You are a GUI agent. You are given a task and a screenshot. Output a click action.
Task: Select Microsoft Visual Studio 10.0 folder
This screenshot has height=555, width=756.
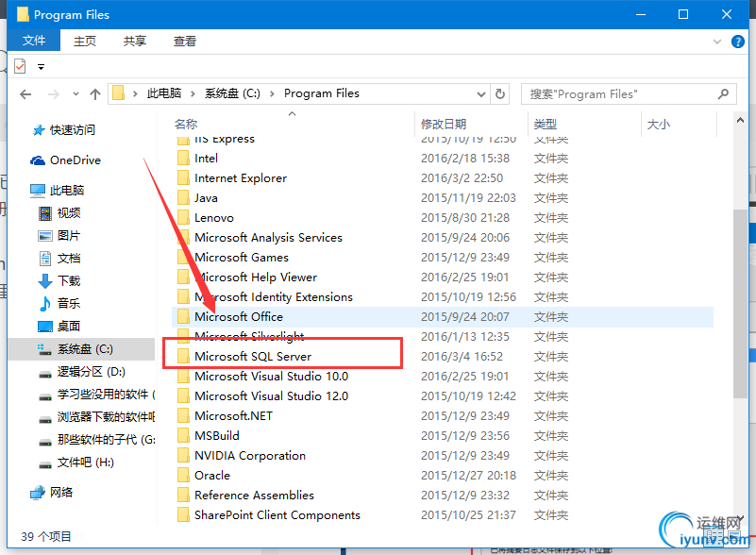[x=271, y=376]
